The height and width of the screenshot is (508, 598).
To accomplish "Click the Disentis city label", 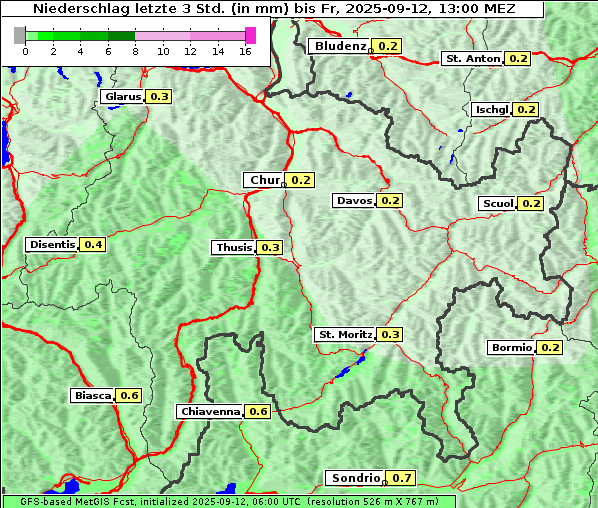I will point(52,244).
